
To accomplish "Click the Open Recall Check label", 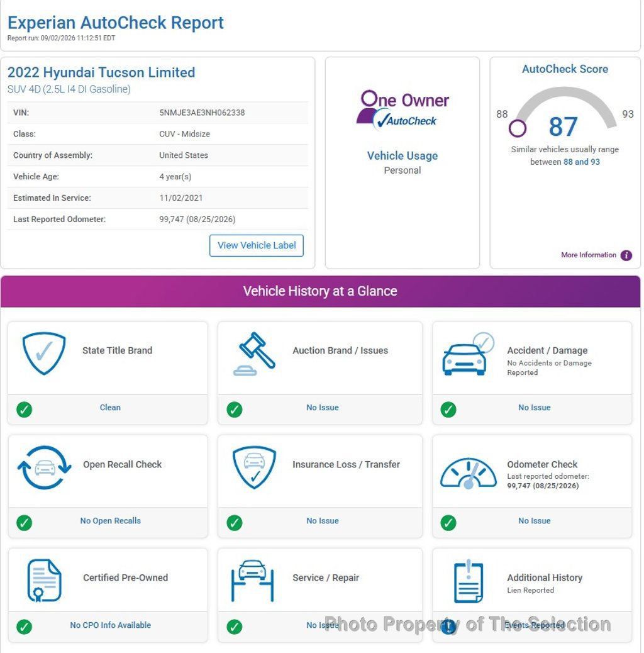I will point(122,464).
